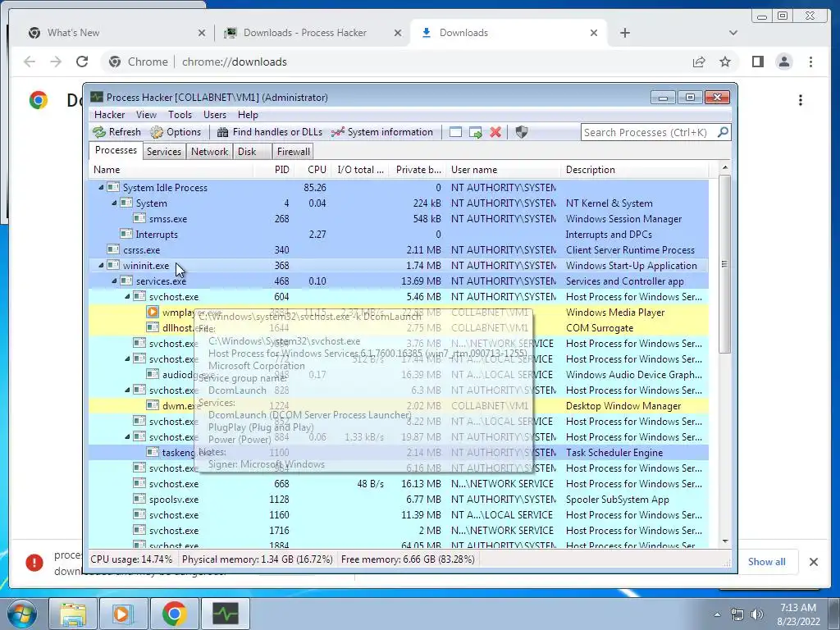Click the network tray icon
840x630 pixels.
737,614
